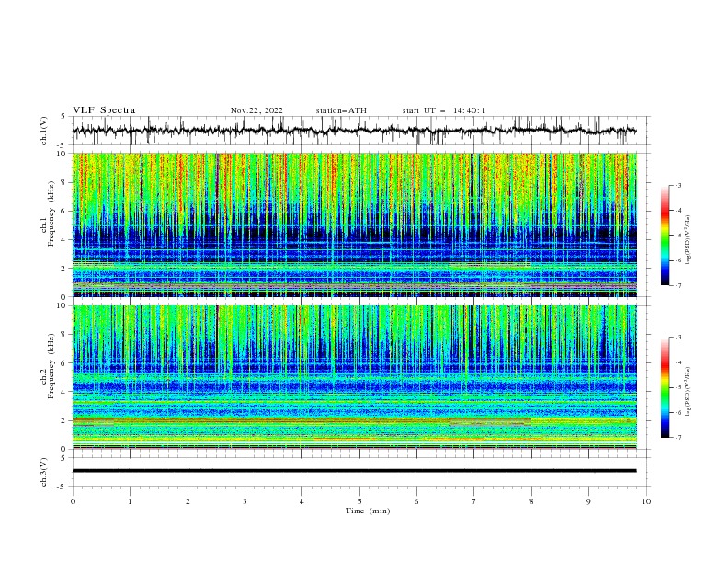Select time axis tick label "7"

click(473, 501)
